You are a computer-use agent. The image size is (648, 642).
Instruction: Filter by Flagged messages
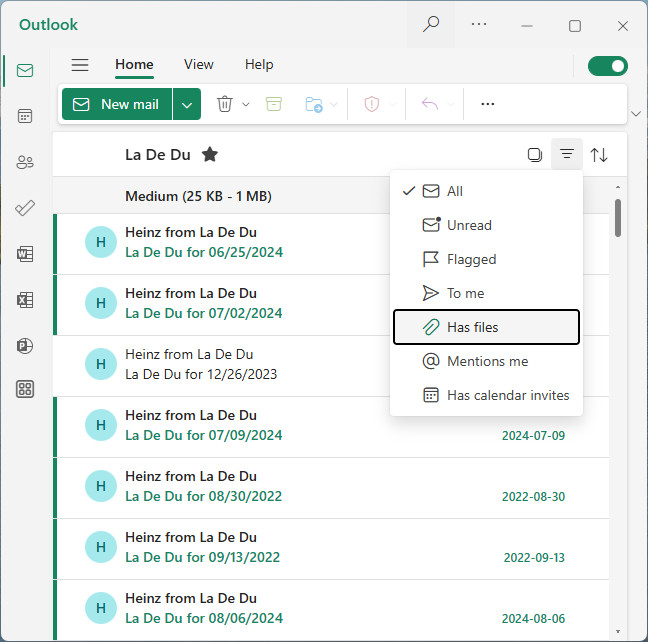click(486, 259)
